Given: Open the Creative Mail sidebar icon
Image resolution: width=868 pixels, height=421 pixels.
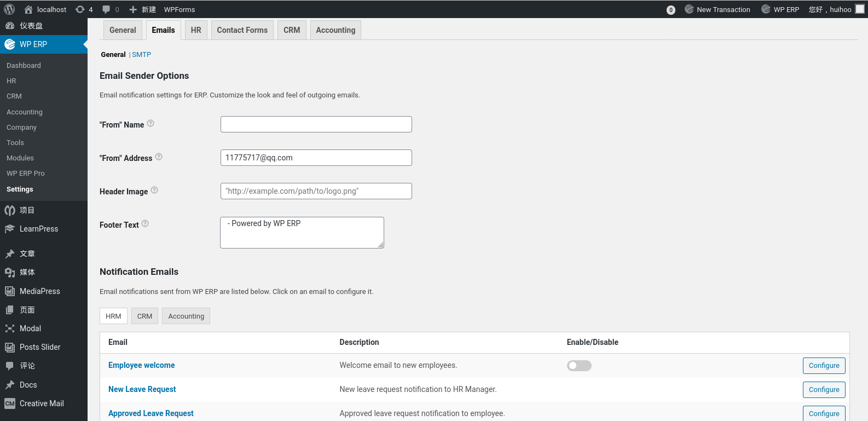Looking at the screenshot, I should 10,403.
